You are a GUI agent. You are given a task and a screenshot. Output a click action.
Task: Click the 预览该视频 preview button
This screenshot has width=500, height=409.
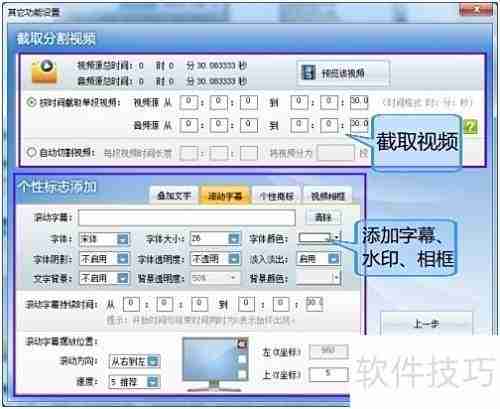(x=343, y=73)
